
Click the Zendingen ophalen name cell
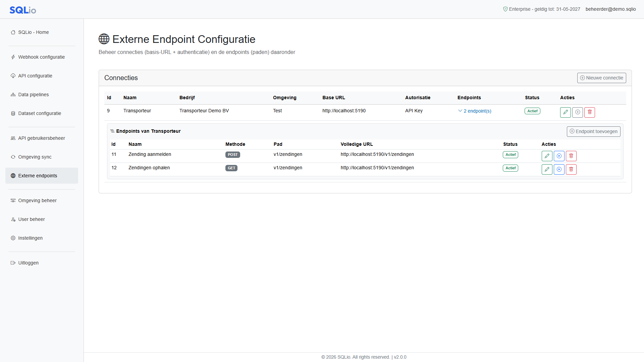tap(149, 168)
